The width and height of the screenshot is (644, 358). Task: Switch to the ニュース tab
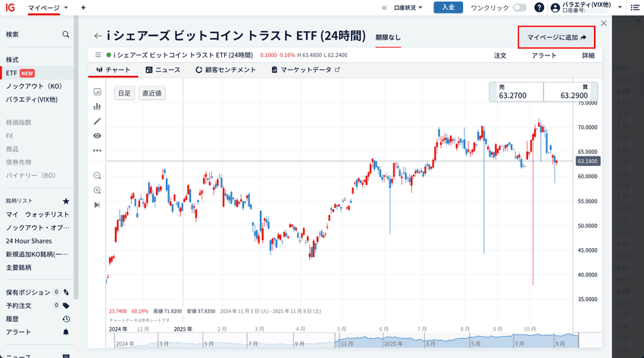[x=163, y=70]
